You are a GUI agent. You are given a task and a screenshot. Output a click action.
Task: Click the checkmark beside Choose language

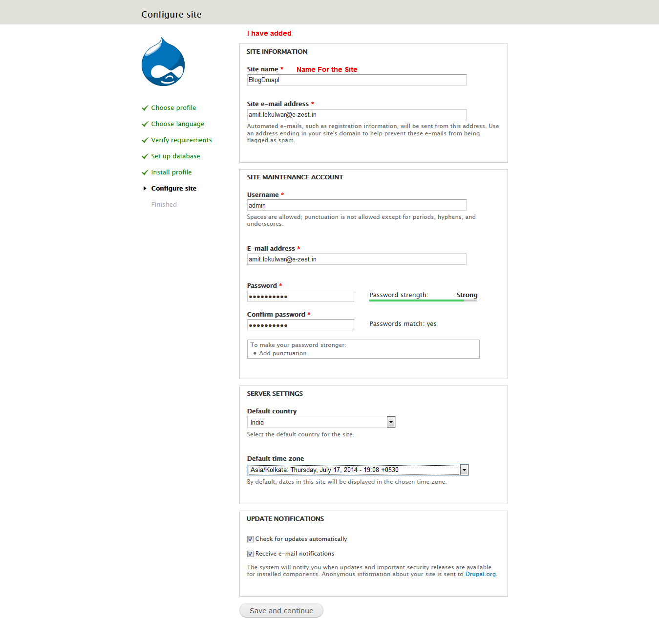click(145, 124)
